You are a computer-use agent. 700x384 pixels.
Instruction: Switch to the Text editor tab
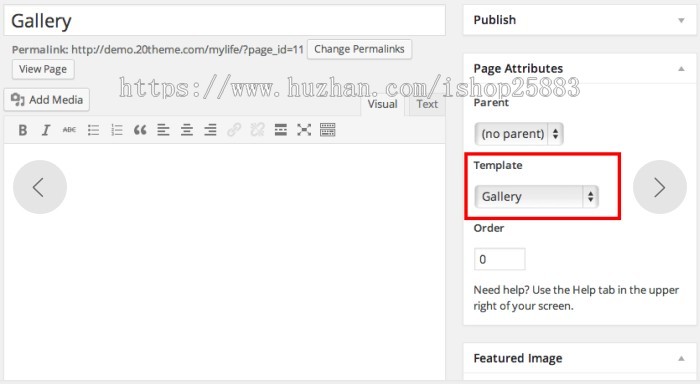[x=427, y=104]
